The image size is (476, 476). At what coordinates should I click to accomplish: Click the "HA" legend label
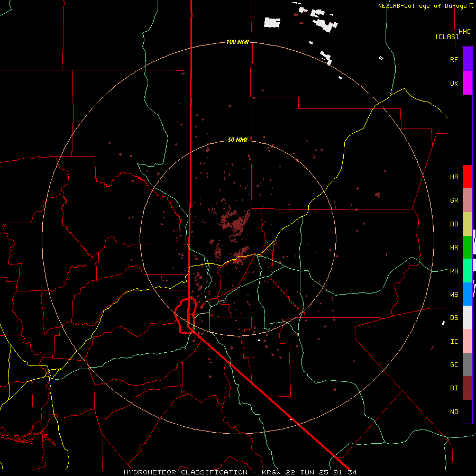point(454,177)
